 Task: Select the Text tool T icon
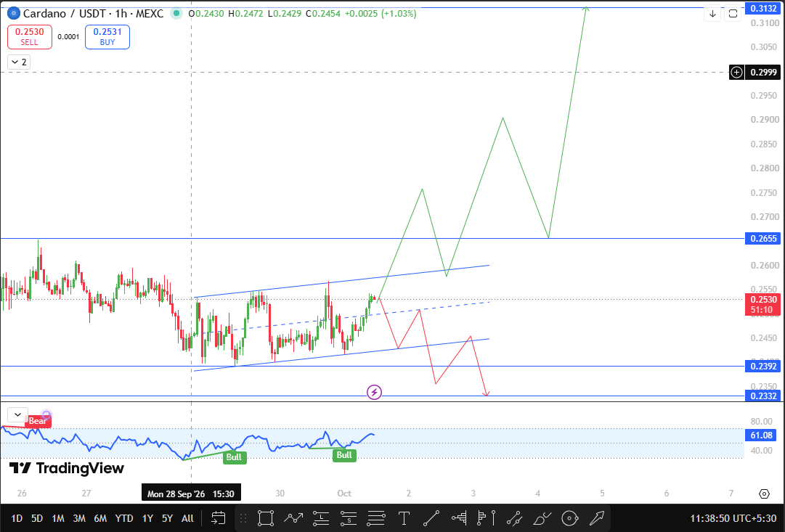404,518
